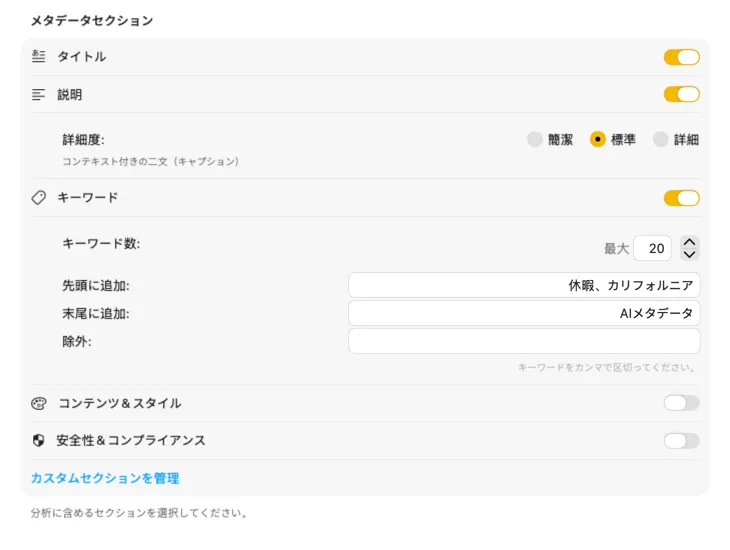
Task: Select the 簡潔 detail level radio button
Action: (534, 139)
